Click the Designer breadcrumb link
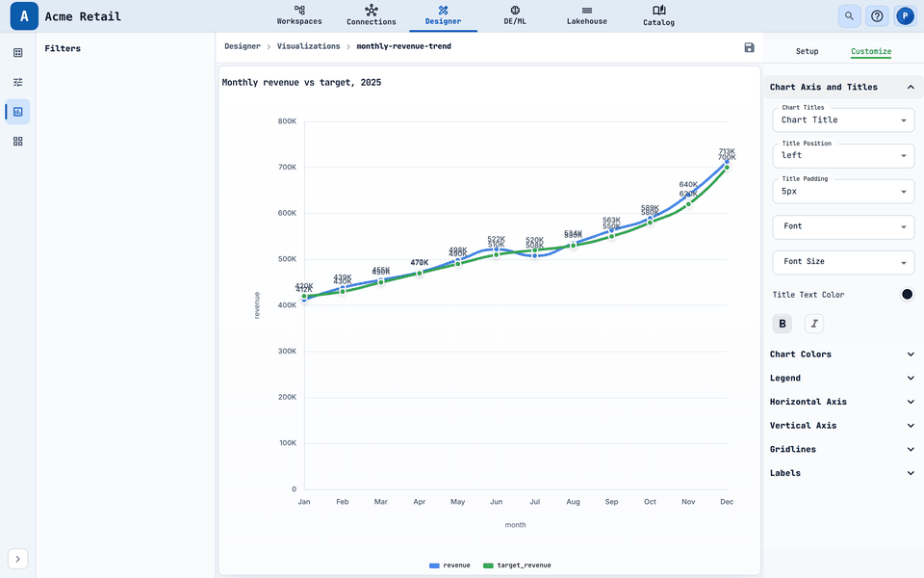 (x=243, y=46)
